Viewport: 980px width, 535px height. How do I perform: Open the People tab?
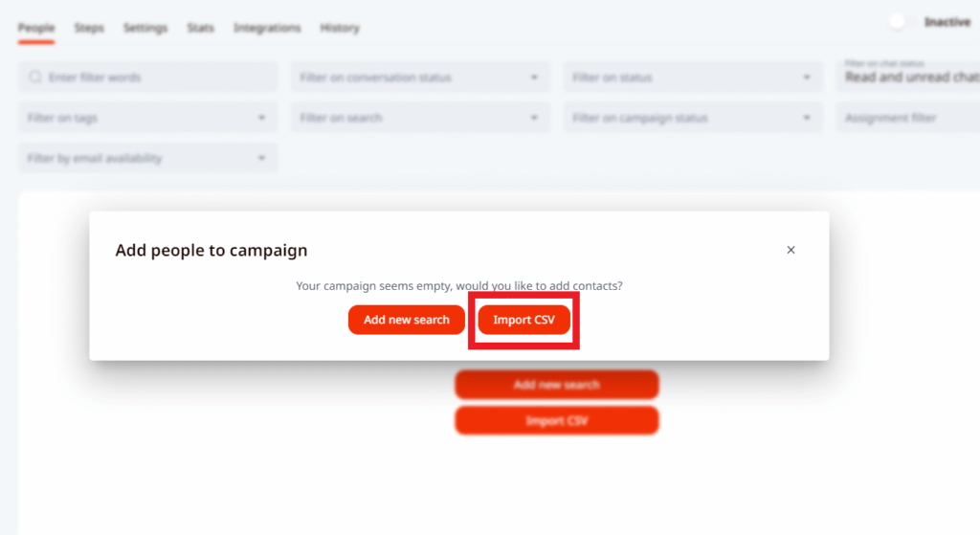36,28
